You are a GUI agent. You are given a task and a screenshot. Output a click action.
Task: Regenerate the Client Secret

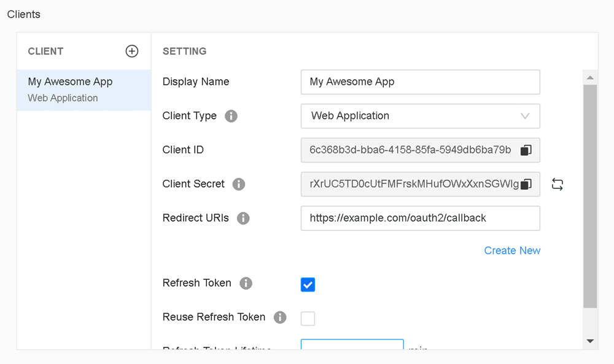557,184
